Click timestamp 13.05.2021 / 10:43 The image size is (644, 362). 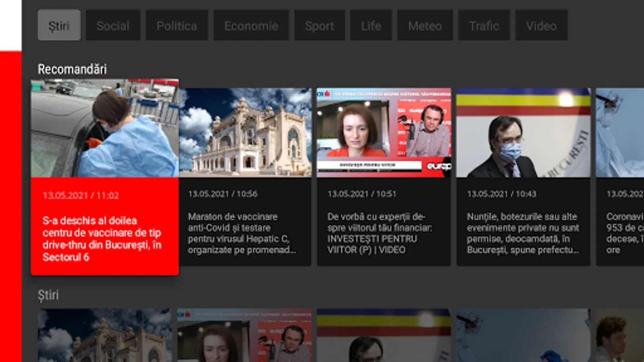[502, 194]
